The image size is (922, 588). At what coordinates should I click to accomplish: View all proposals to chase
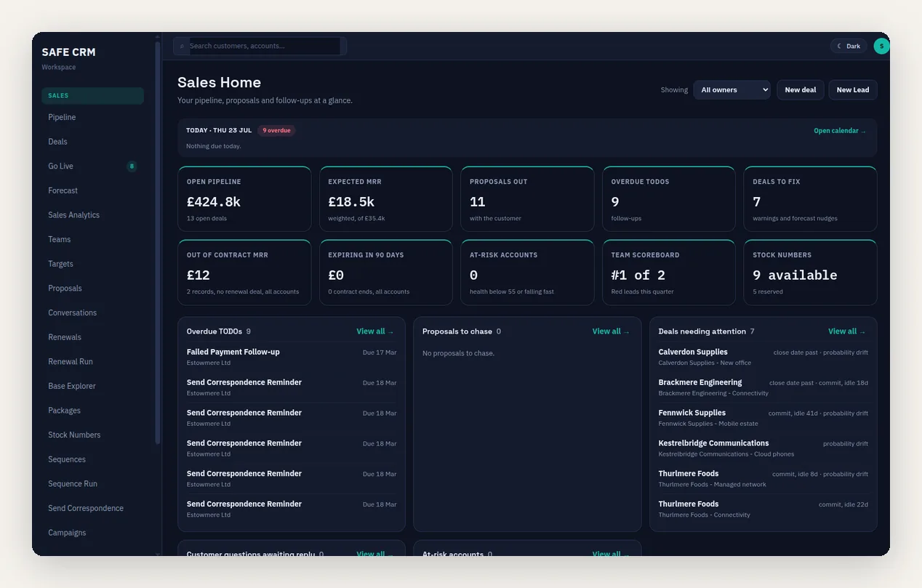pyautogui.click(x=611, y=331)
